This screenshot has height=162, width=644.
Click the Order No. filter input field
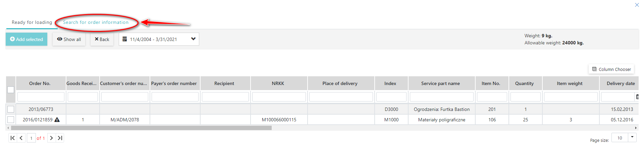coord(41,97)
